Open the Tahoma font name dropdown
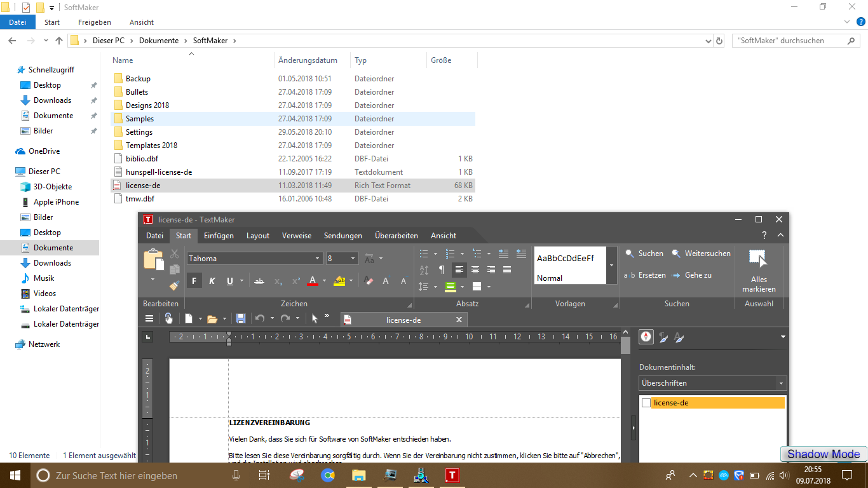Viewport: 868px width, 488px height. tap(318, 259)
